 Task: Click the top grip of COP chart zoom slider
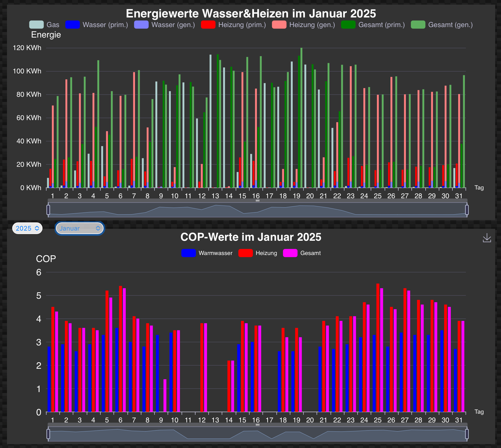tap(257, 425)
